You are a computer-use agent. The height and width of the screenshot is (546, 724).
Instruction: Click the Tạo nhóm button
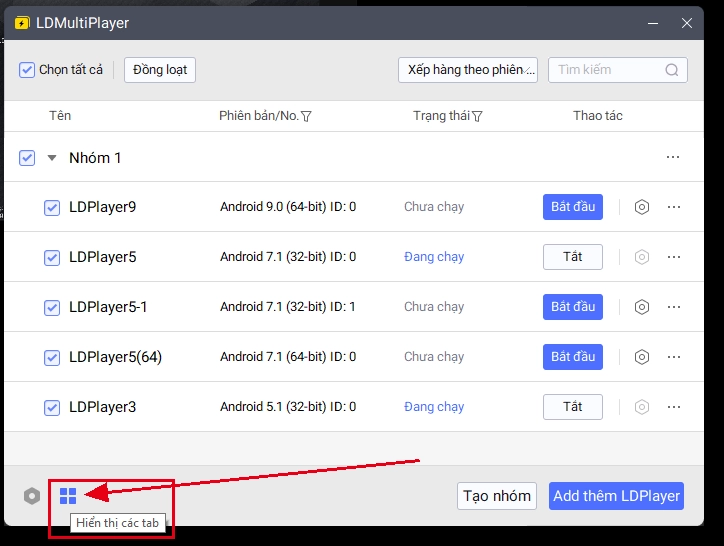[x=497, y=496]
